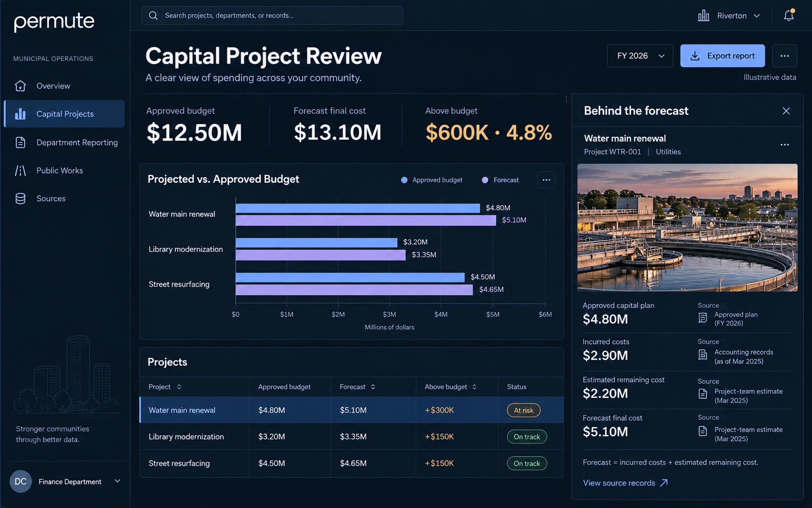The image size is (812, 508).
Task: Navigate to Sources in the sidebar
Action: [64, 199]
